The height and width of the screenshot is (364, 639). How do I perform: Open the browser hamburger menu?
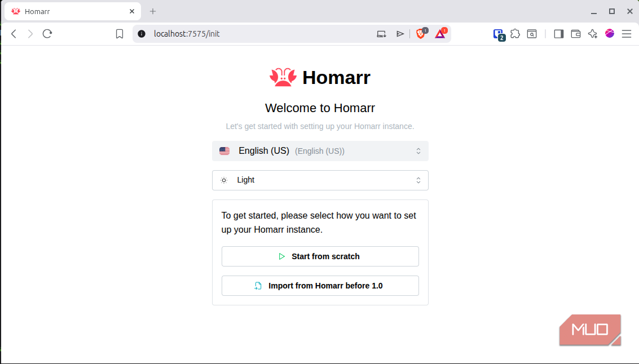point(627,34)
